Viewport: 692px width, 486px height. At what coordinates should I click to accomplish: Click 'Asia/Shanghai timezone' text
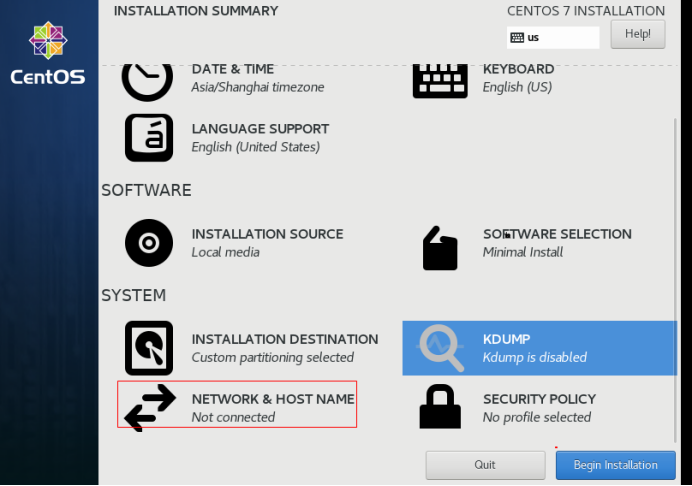pos(258,87)
